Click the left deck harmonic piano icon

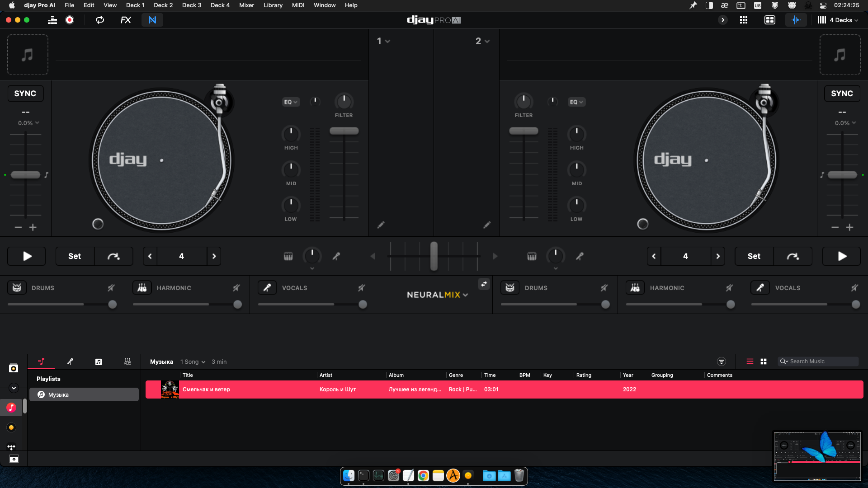click(142, 288)
